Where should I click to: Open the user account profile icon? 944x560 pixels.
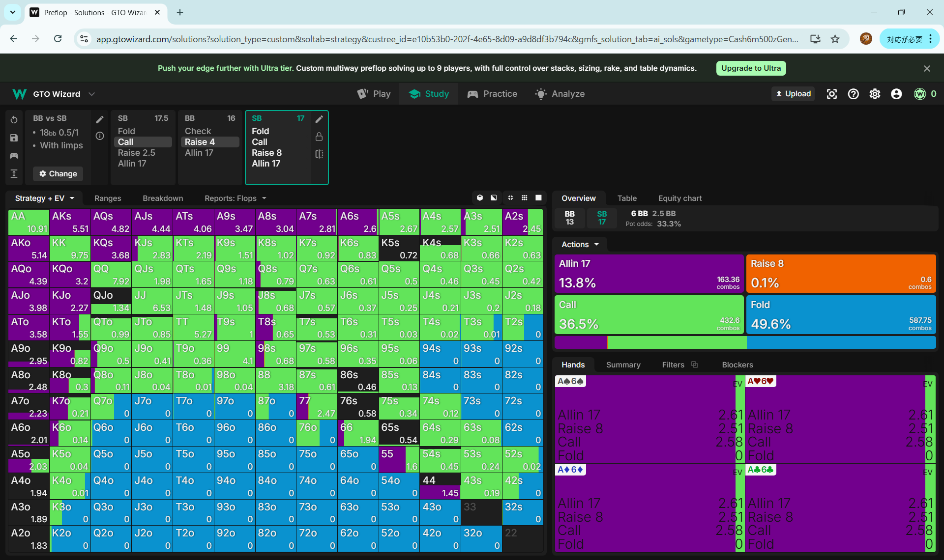point(896,94)
